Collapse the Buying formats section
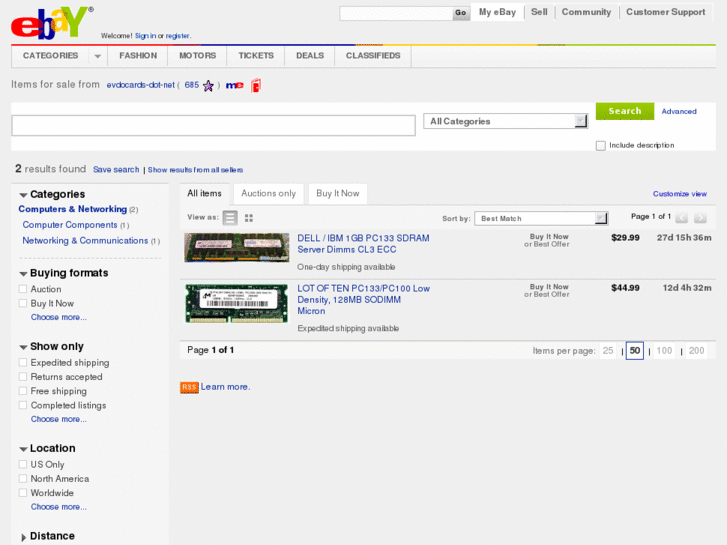 (23, 274)
